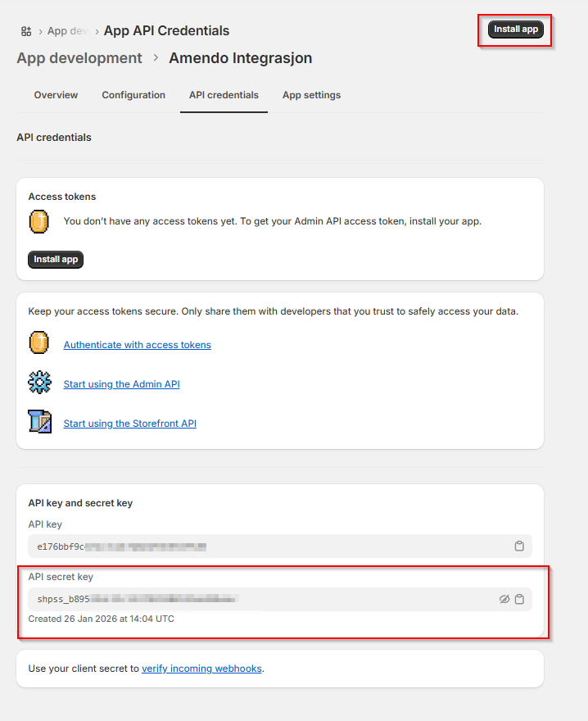Screen dimensions: 588x721
Task: Click inside the API secret key field
Action: pyautogui.click(x=246, y=599)
